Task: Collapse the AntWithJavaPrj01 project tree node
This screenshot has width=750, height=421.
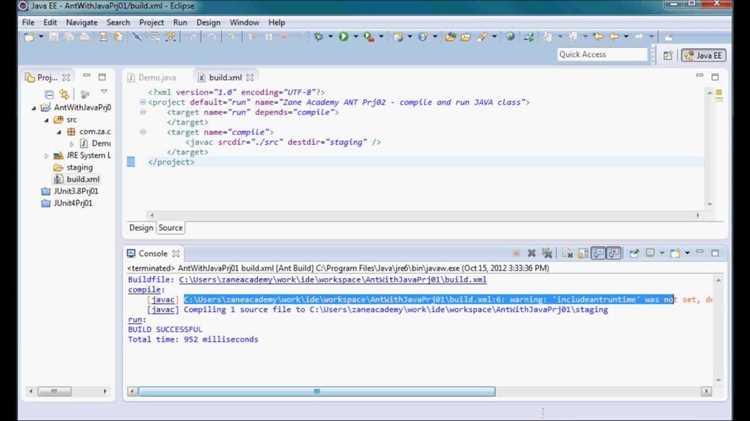Action: coord(34,108)
